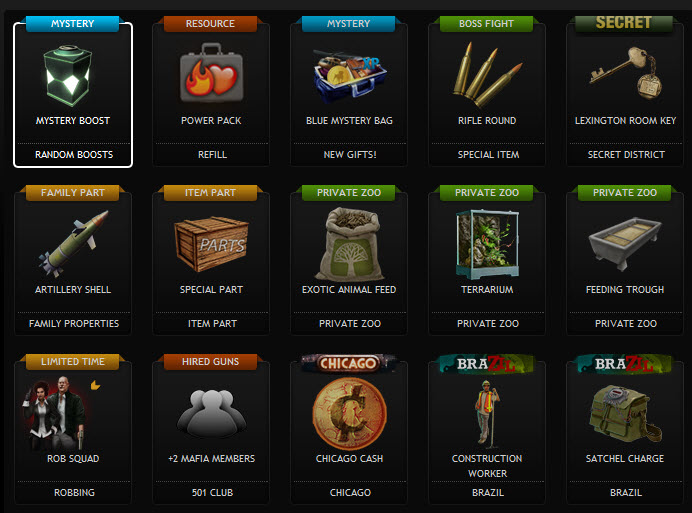Click the Power Pack briefcase icon
Screen dimensions: 692x513
(211, 73)
